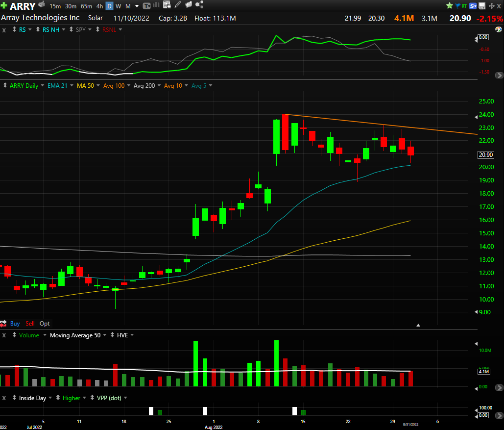Screen dimensions: 504x430
Task: Open the RS NH dropdown arrow
Action: point(64,29)
